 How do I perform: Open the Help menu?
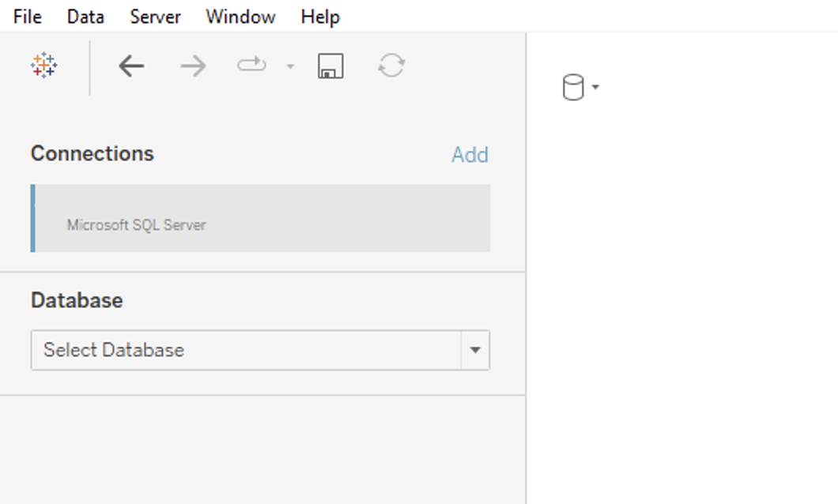(x=320, y=17)
